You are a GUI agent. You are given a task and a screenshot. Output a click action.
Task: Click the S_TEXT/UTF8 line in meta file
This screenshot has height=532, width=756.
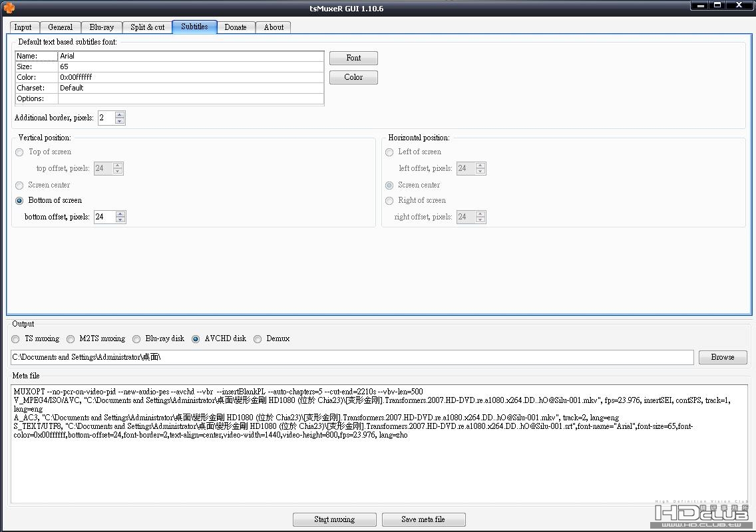click(353, 430)
